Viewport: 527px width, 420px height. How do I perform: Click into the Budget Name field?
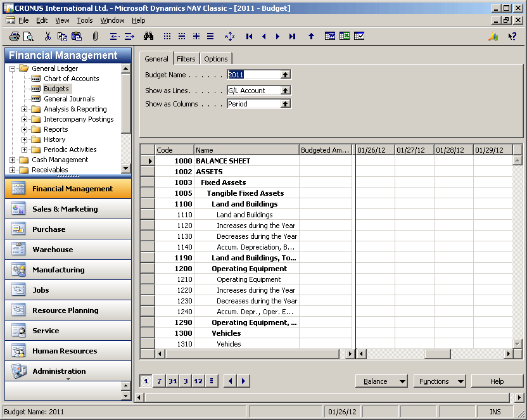pyautogui.click(x=254, y=75)
